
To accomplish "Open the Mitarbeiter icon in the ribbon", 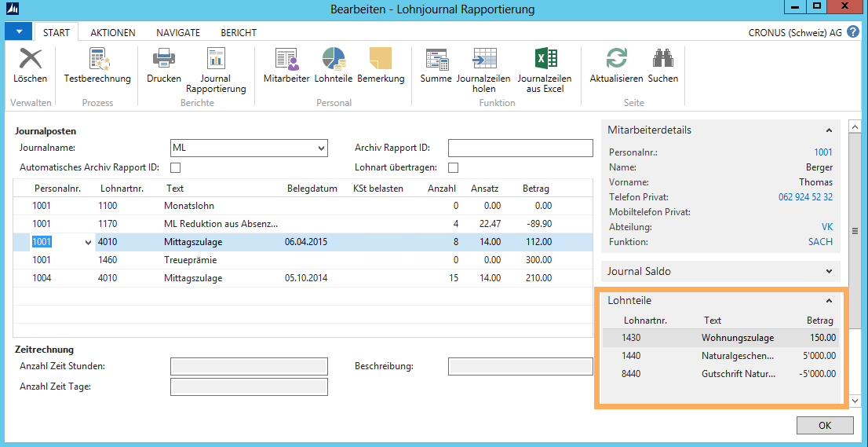I will [286, 60].
